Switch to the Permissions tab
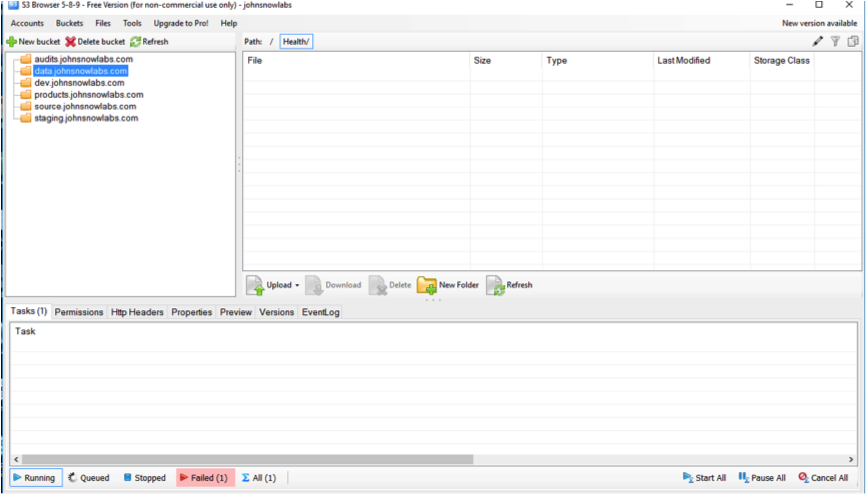This screenshot has height=495, width=866. (78, 312)
